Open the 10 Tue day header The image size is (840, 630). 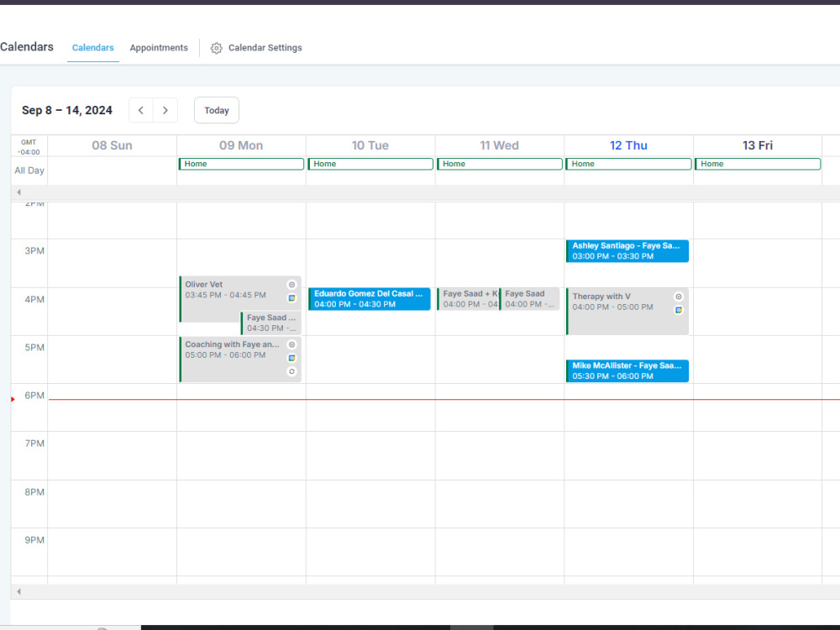point(370,145)
